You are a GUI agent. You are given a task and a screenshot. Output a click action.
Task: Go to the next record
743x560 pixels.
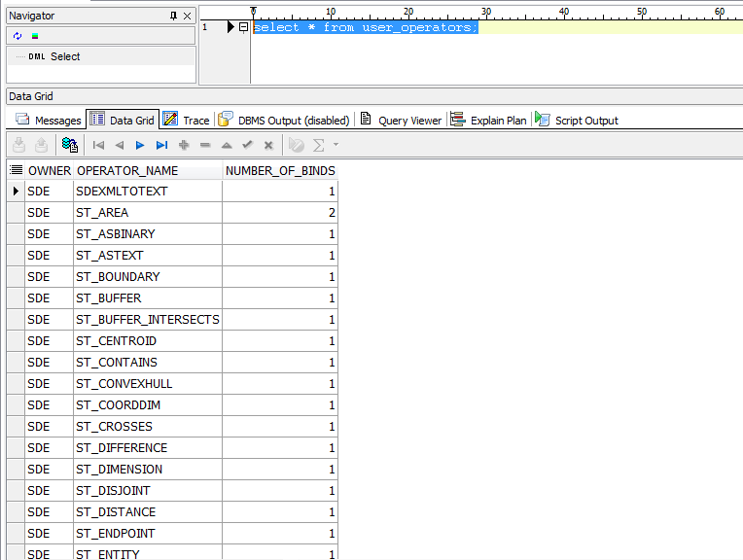(x=140, y=145)
